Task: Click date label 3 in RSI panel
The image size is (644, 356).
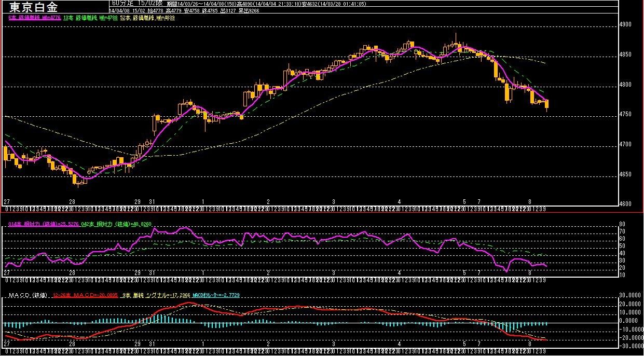Action: (x=334, y=272)
